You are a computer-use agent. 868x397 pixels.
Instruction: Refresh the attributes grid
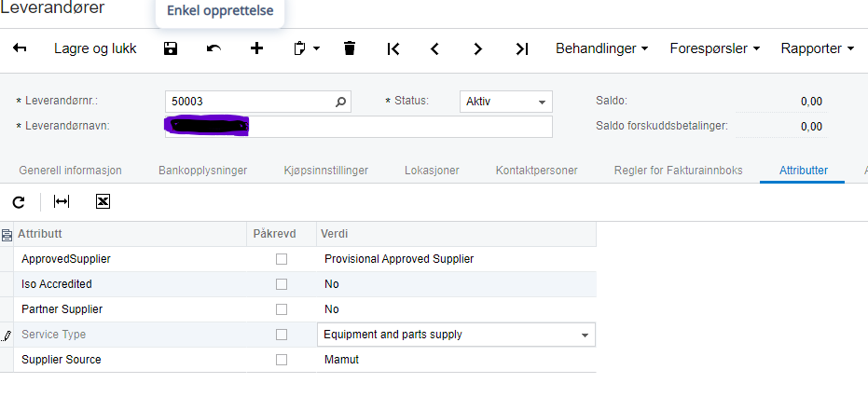(19, 202)
